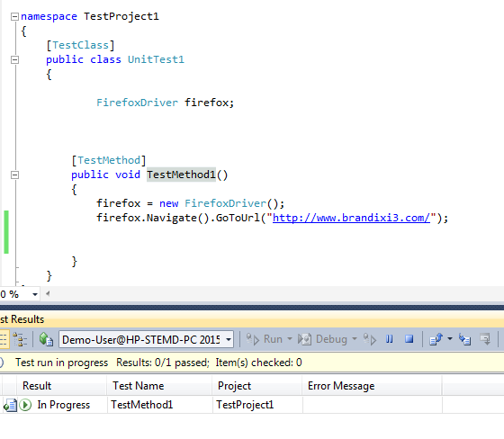
Task: Click the test result document icon in first row
Action: point(10,405)
